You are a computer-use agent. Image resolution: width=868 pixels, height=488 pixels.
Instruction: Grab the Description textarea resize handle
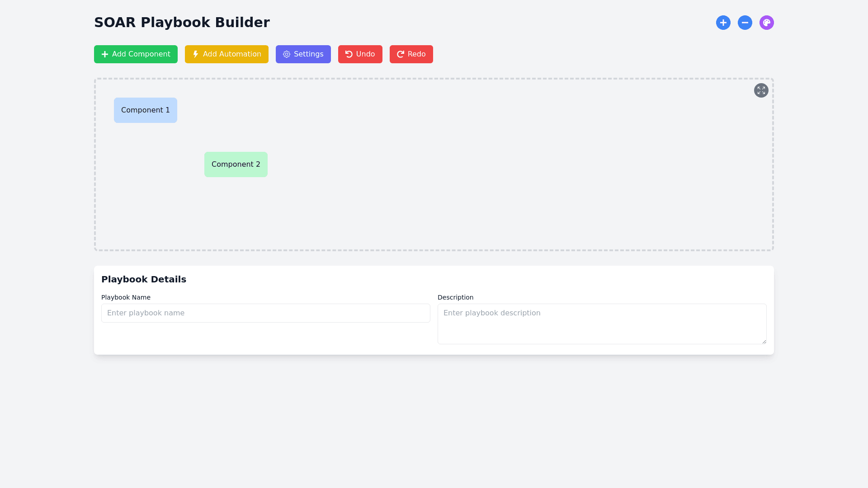(x=764, y=342)
